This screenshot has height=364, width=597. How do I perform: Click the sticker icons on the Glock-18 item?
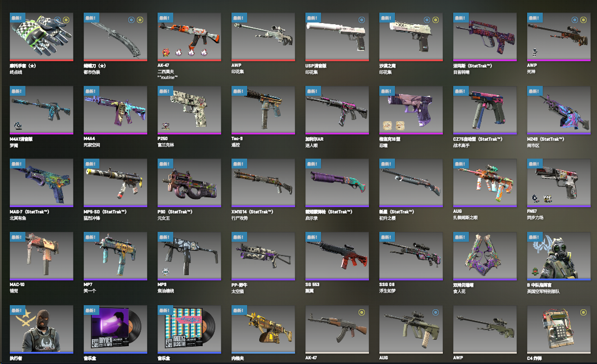click(x=394, y=126)
